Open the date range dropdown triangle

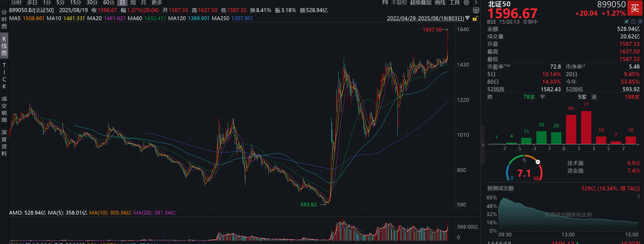[x=467, y=18]
